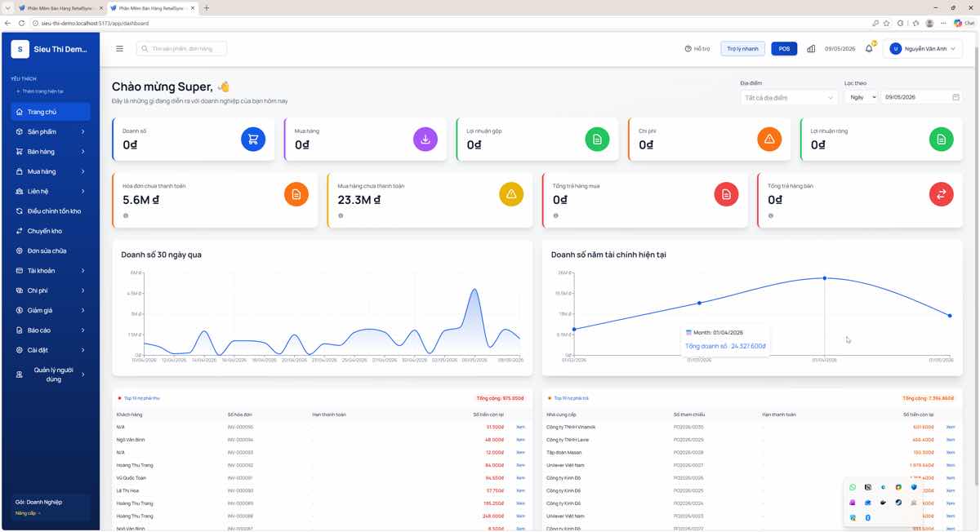Open the bar chart reports icon in header

811,49
